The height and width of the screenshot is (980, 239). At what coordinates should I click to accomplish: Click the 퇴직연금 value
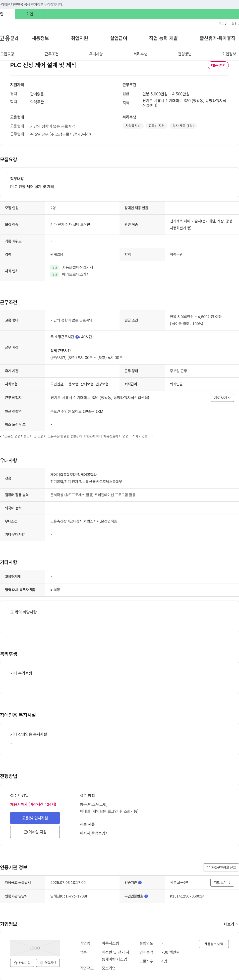click(x=176, y=384)
